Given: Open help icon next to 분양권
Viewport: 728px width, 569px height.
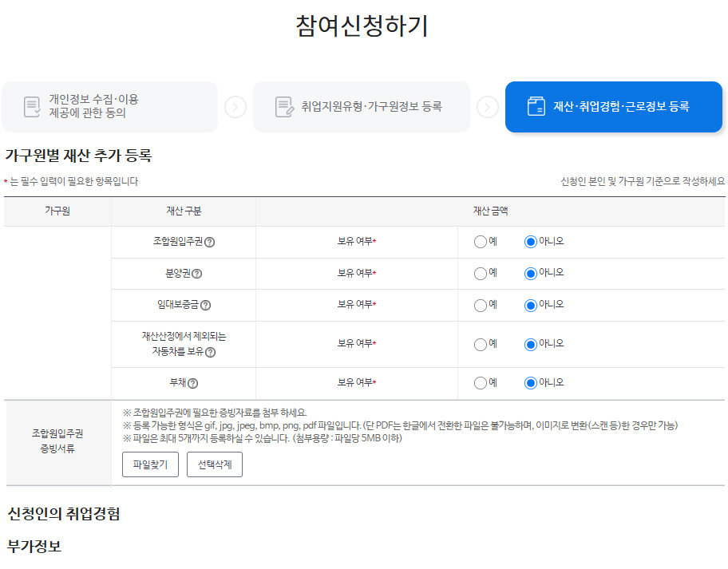Looking at the screenshot, I should coord(197,274).
